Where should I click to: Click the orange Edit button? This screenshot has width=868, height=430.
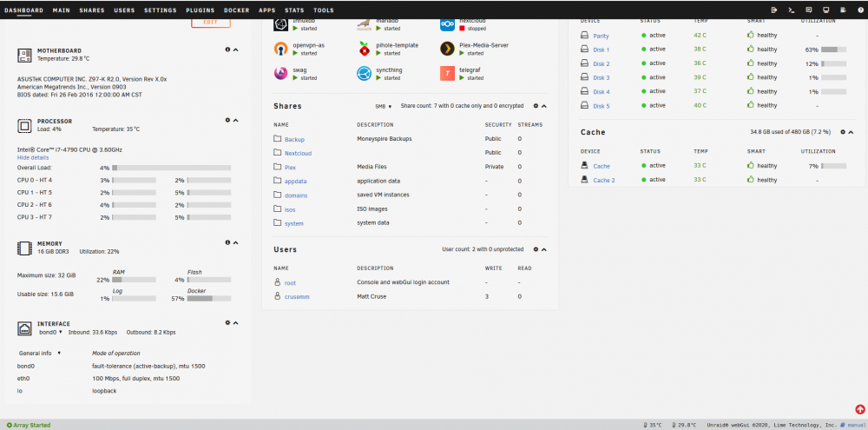(x=211, y=23)
